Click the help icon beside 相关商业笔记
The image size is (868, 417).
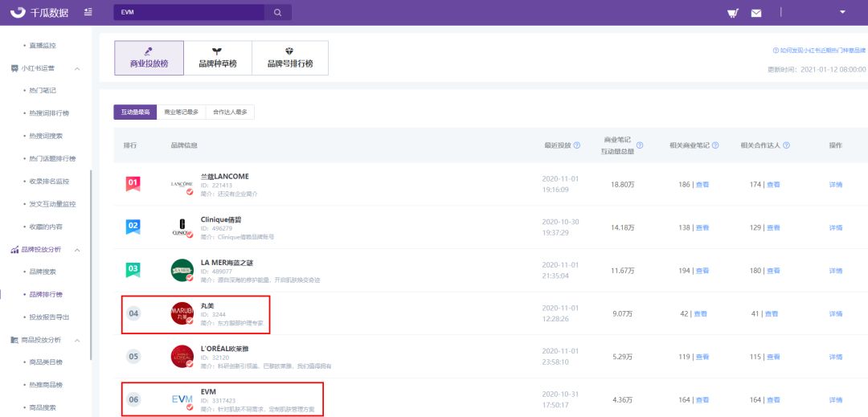tap(715, 145)
